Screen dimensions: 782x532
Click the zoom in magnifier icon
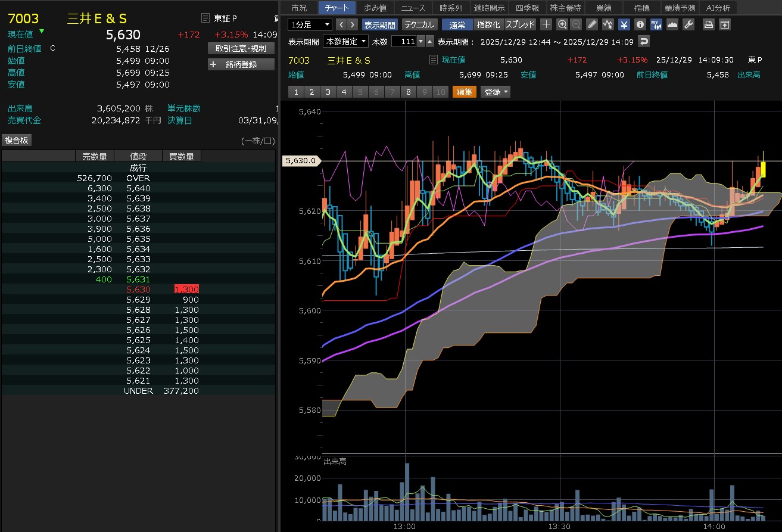click(x=562, y=24)
